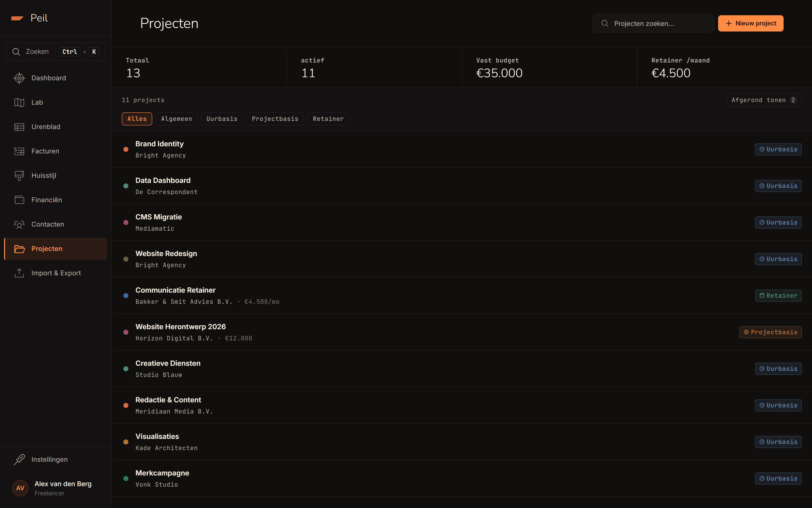
Task: Toggle Afgerond tonen
Action: [764, 100]
